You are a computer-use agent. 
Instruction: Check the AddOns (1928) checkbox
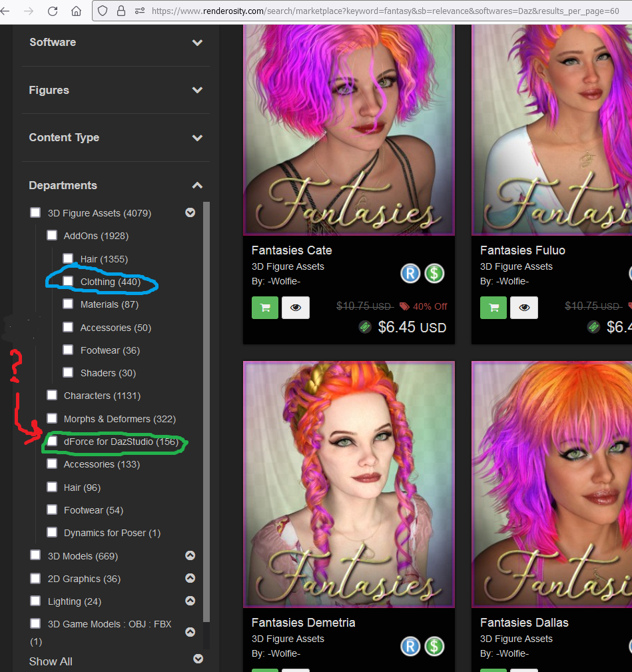coord(52,235)
